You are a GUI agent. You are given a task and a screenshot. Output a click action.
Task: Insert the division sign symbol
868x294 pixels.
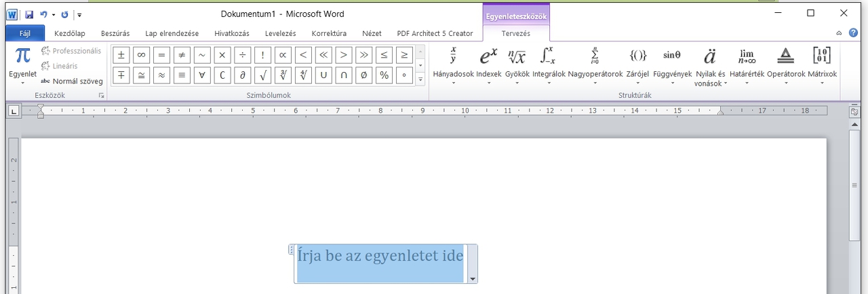click(243, 55)
